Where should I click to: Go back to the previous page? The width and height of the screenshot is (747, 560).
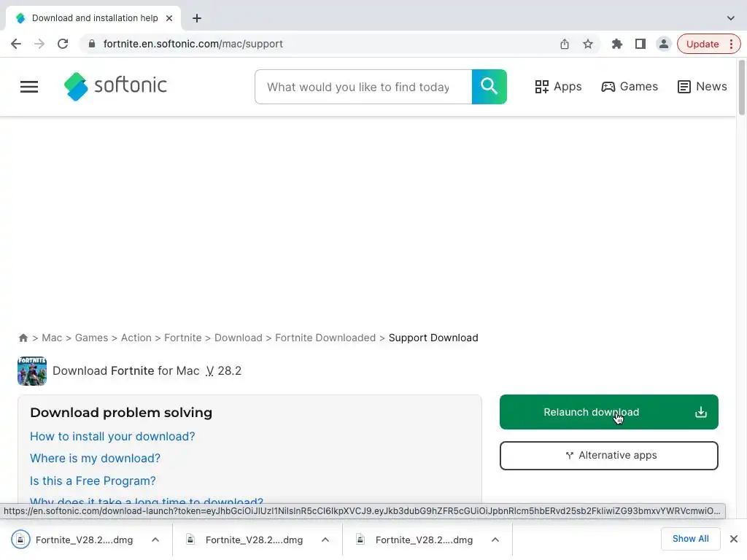click(16, 44)
